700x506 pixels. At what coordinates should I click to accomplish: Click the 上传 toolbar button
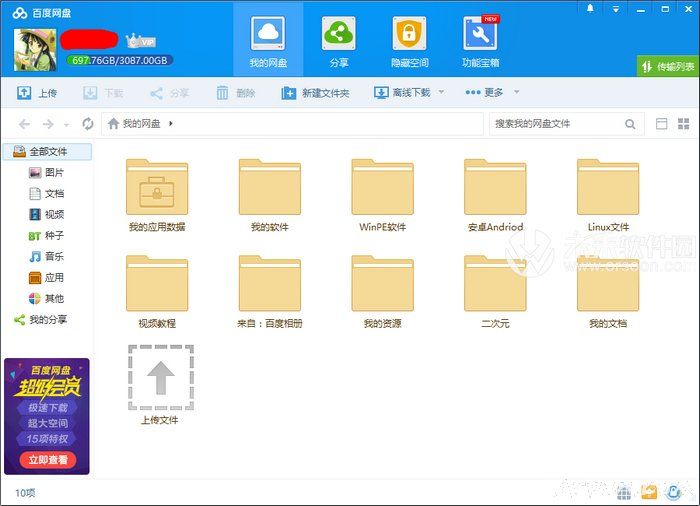(x=37, y=93)
